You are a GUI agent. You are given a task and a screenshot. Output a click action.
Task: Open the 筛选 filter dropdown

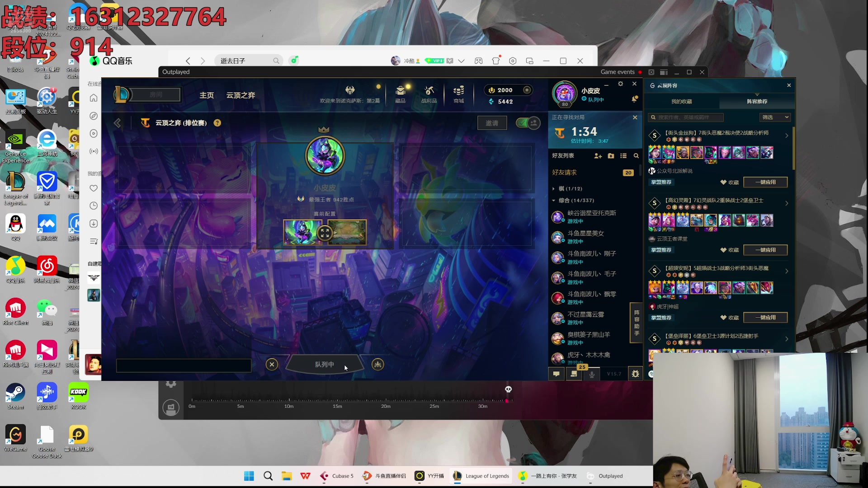775,117
